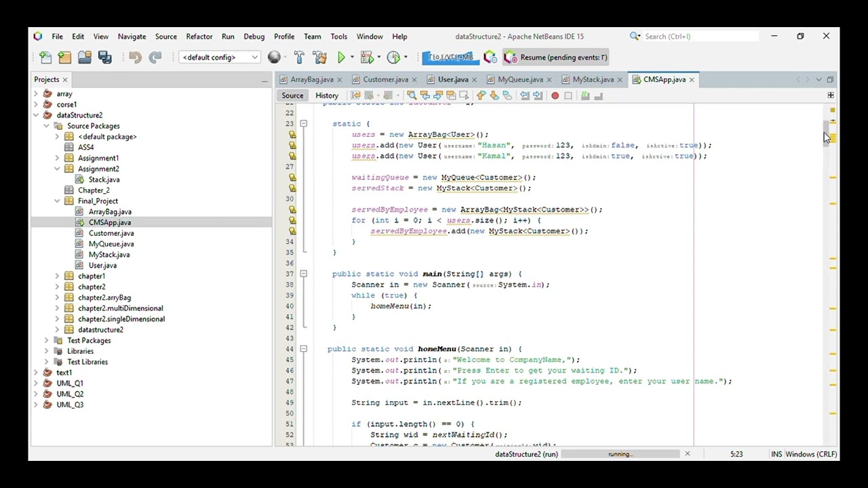This screenshot has height=488, width=868.
Task: Open Run Project dropdown arrow
Action: click(351, 58)
